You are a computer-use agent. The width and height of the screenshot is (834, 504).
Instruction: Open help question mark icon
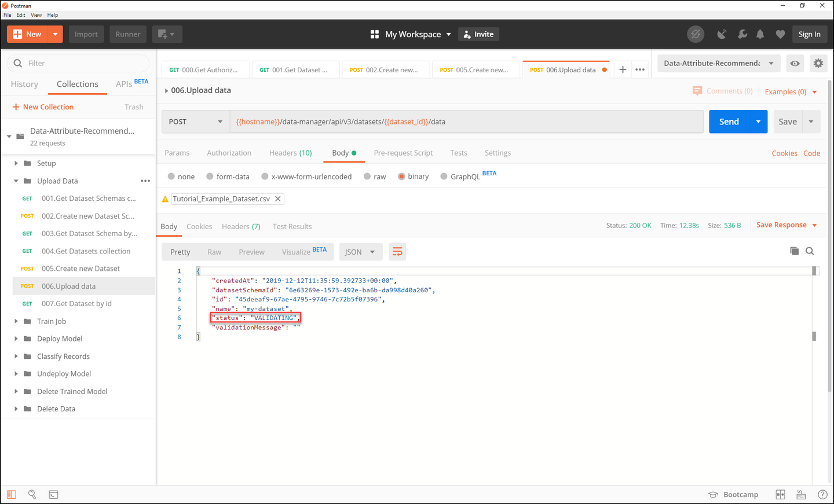[822, 494]
